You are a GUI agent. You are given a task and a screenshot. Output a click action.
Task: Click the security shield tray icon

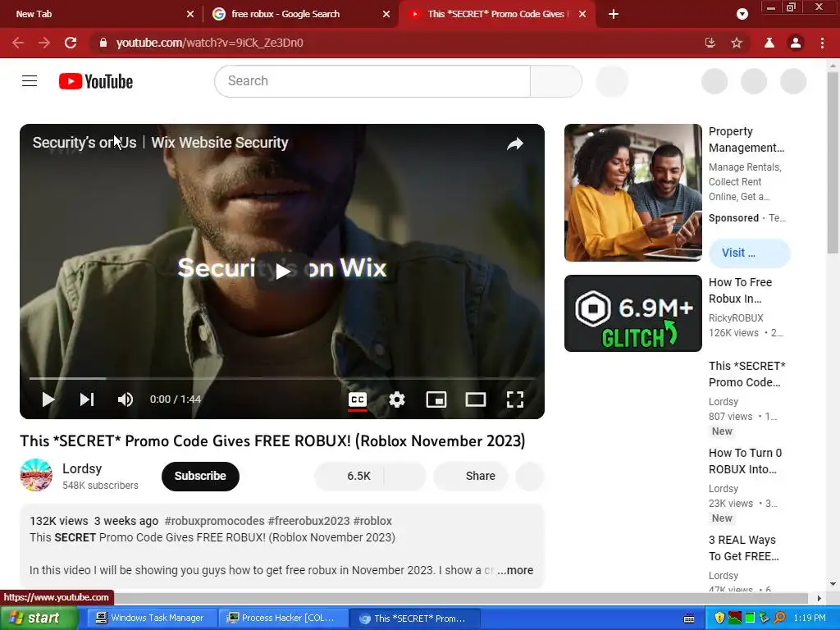coord(719,618)
